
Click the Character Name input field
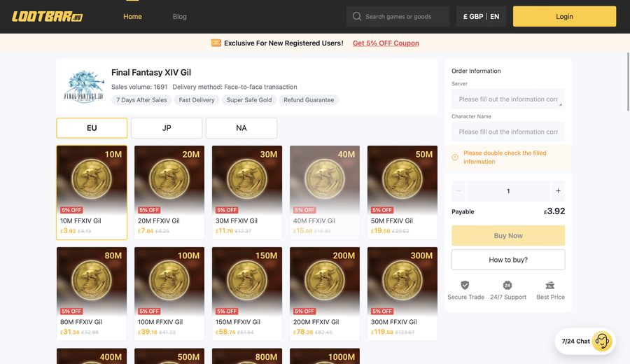coord(508,132)
